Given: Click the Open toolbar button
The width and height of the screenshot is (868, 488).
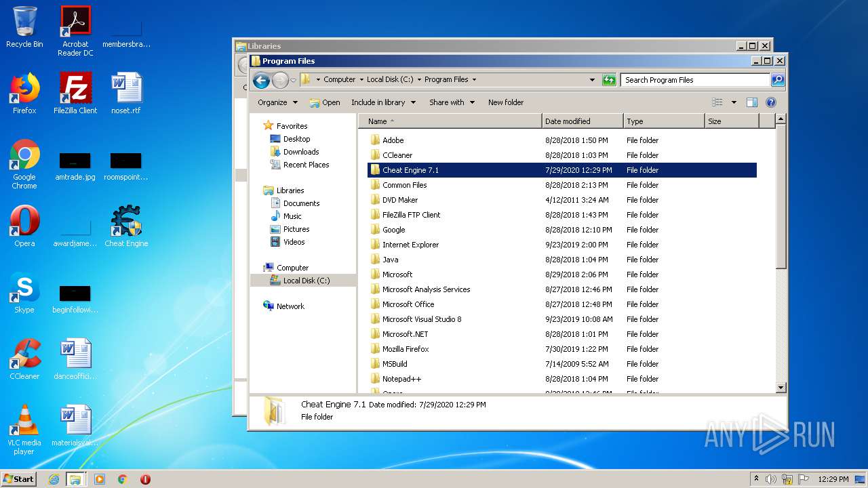Looking at the screenshot, I should click(325, 102).
